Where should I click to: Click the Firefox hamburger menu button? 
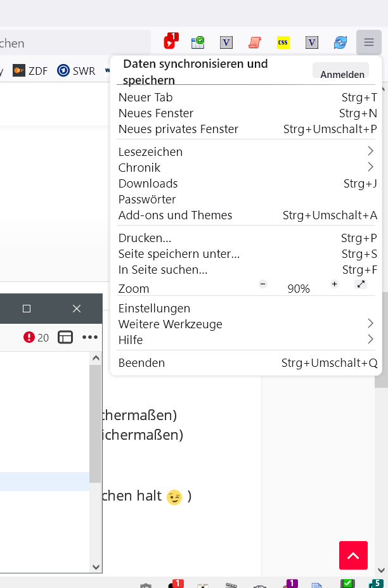pos(368,42)
